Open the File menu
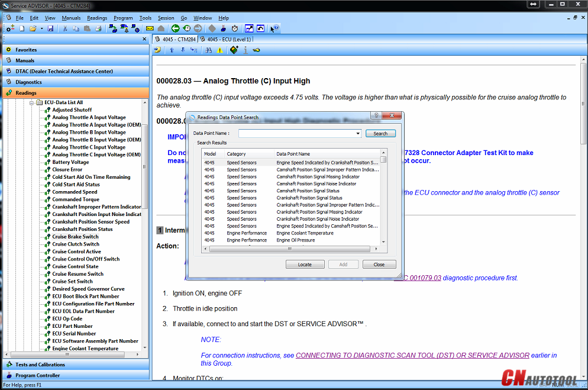The width and height of the screenshot is (588, 390). tap(20, 18)
